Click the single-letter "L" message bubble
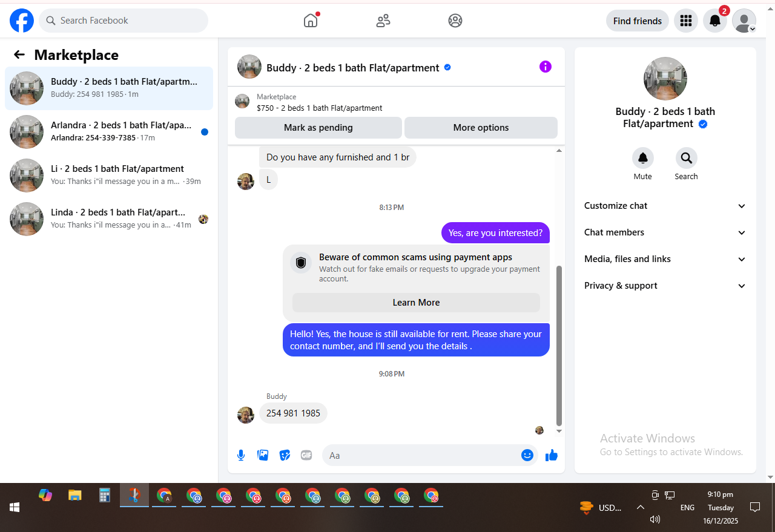775x532 pixels. [x=268, y=179]
